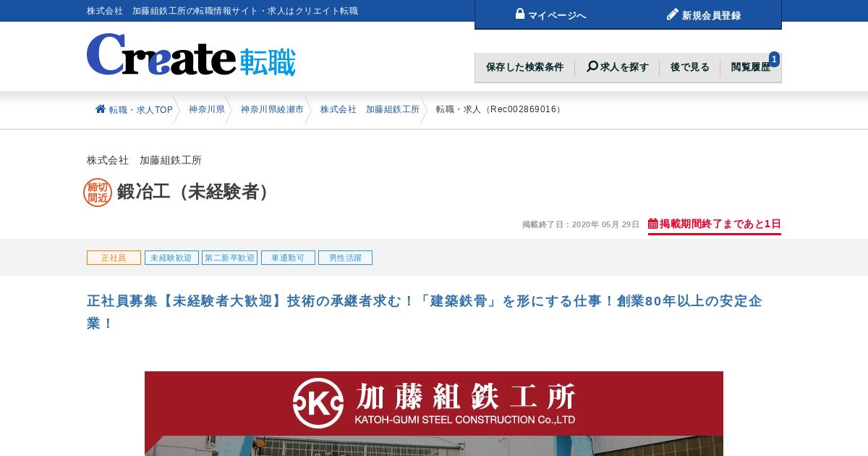This screenshot has height=456, width=868.
Task: Click the pencil icon beside 新規会員登録
Action: click(673, 14)
